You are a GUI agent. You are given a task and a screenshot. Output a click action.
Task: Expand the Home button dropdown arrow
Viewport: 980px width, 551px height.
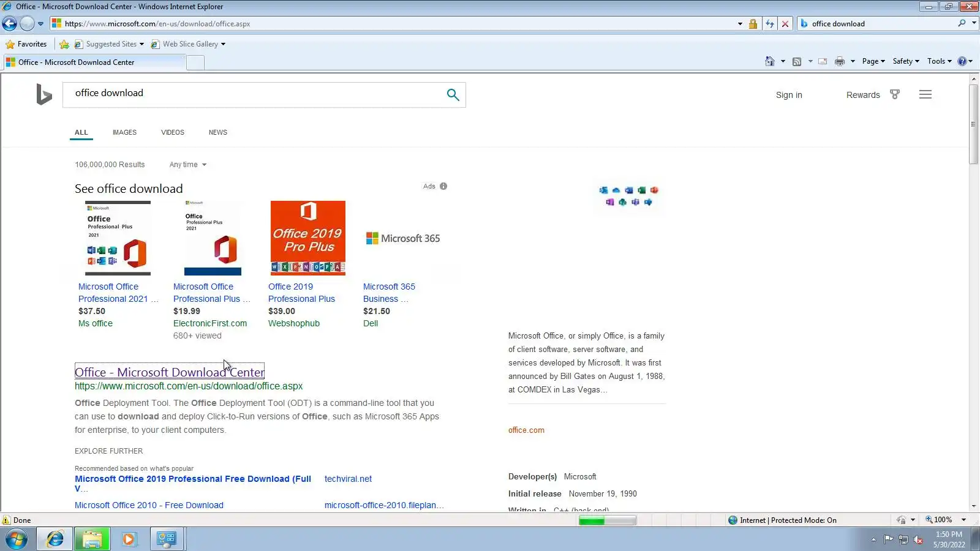coord(783,61)
